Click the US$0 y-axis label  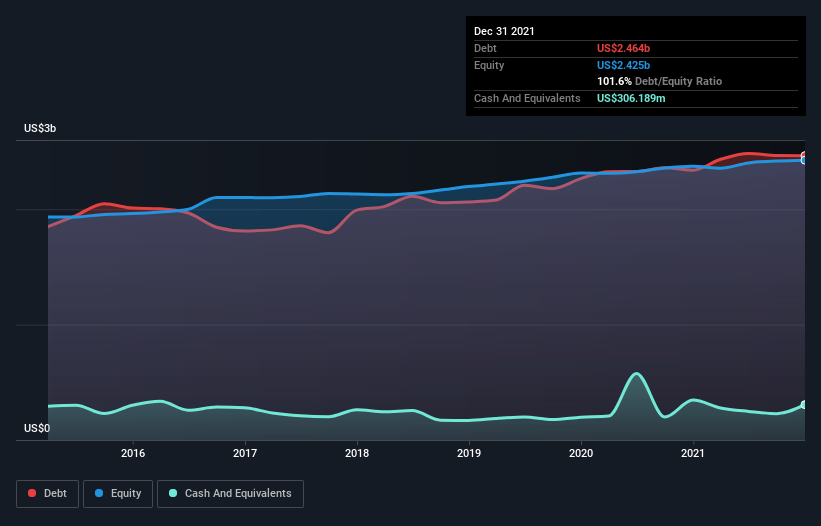pyautogui.click(x=37, y=428)
